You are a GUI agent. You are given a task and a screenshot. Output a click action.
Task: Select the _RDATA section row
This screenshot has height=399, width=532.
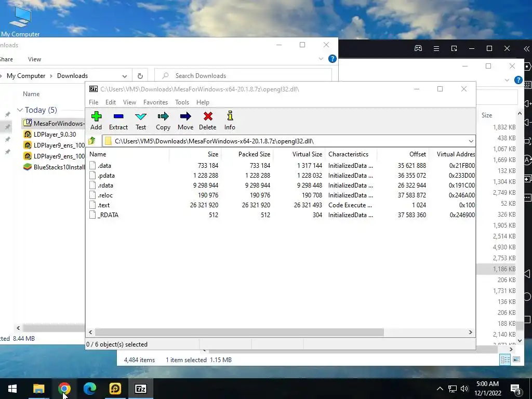point(280,215)
